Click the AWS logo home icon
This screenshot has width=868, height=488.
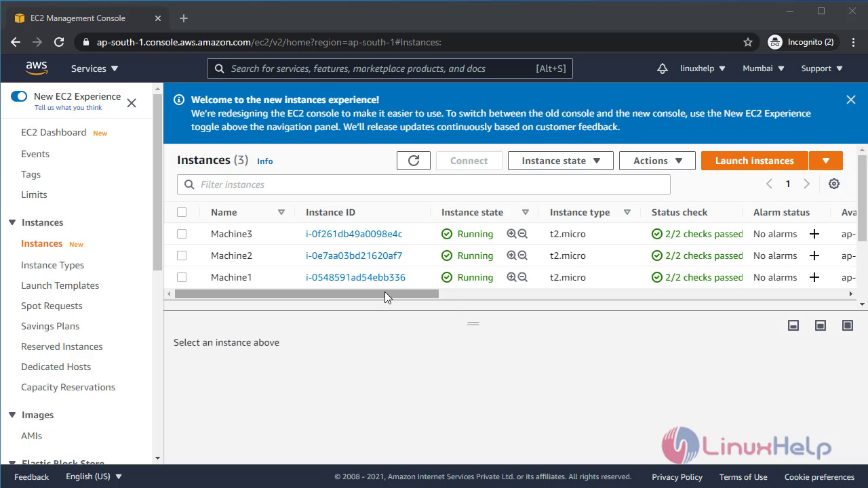pos(37,68)
